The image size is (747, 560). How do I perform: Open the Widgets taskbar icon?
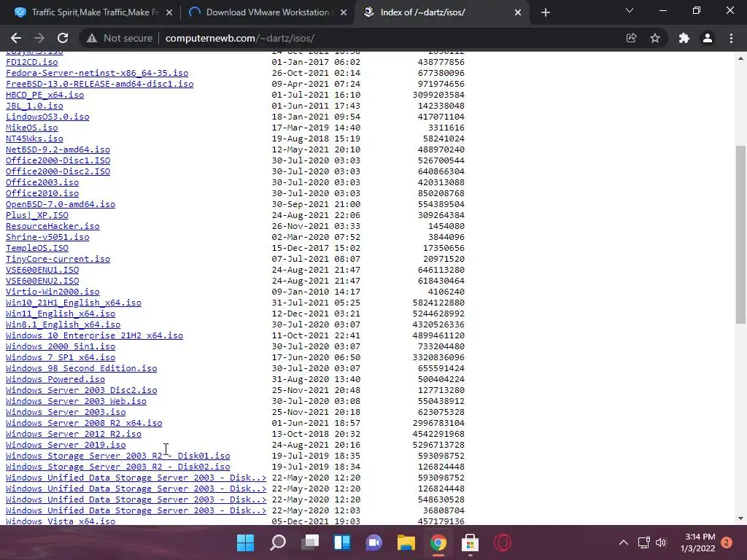click(342, 542)
